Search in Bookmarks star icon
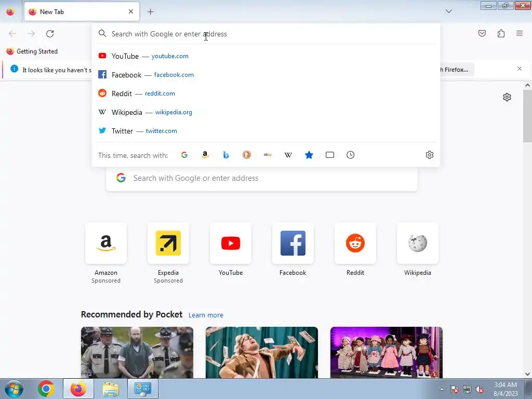532x399 pixels. coord(309,155)
